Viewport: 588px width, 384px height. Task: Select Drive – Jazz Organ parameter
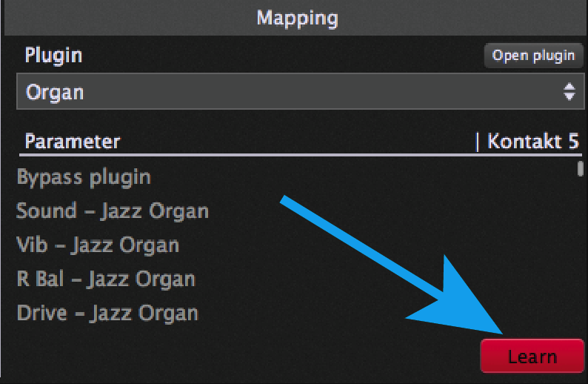click(x=107, y=313)
